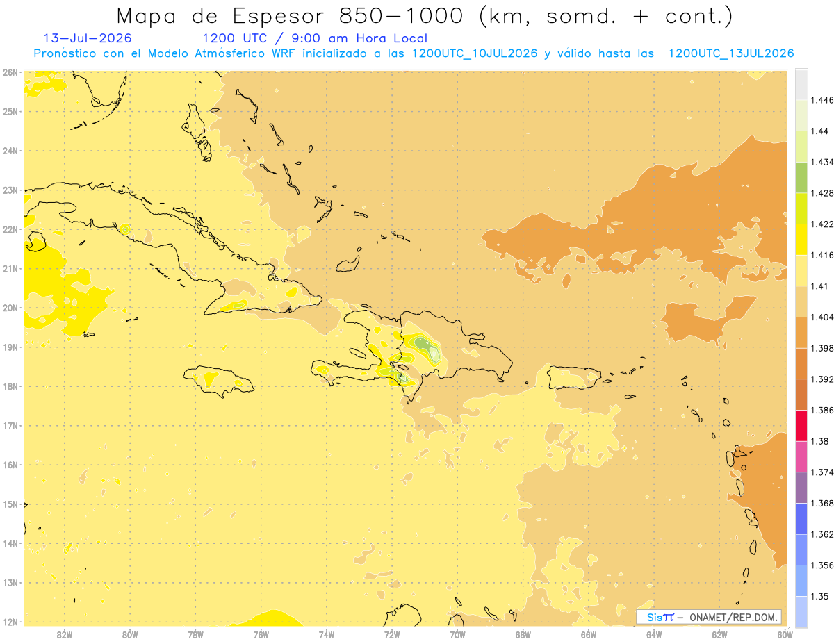834x644 pixels.
Task: Click the colorbar value '1.386'
Action: tap(822, 411)
